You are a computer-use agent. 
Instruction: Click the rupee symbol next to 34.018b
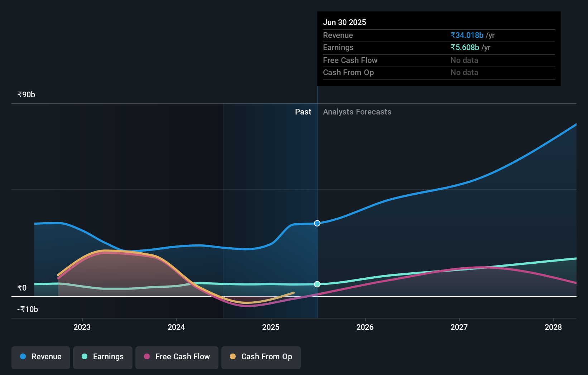[x=453, y=35]
